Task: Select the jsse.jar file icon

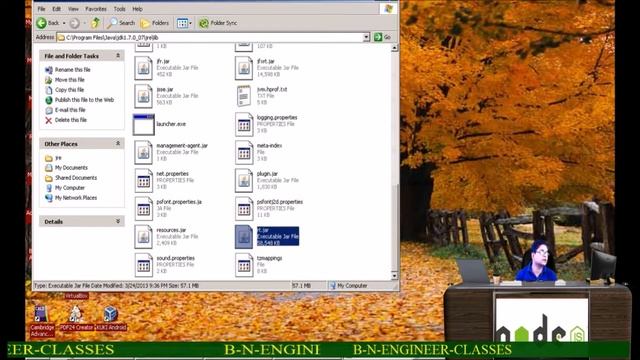Action: (x=143, y=96)
